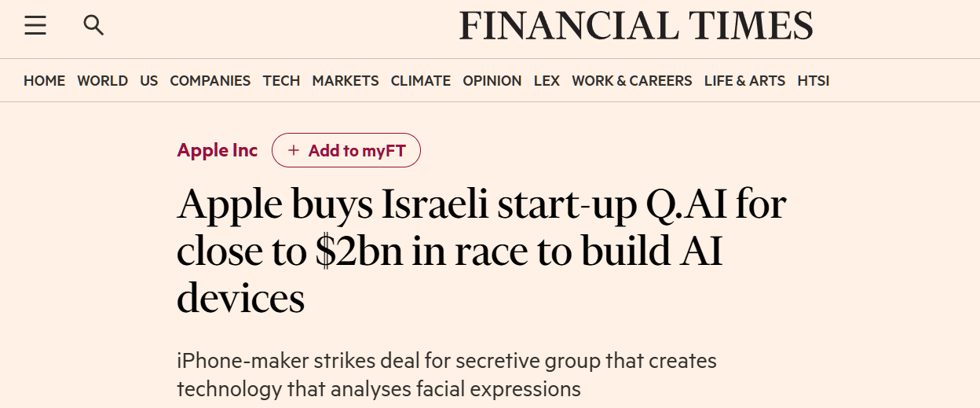Open the Markets section

[346, 81]
